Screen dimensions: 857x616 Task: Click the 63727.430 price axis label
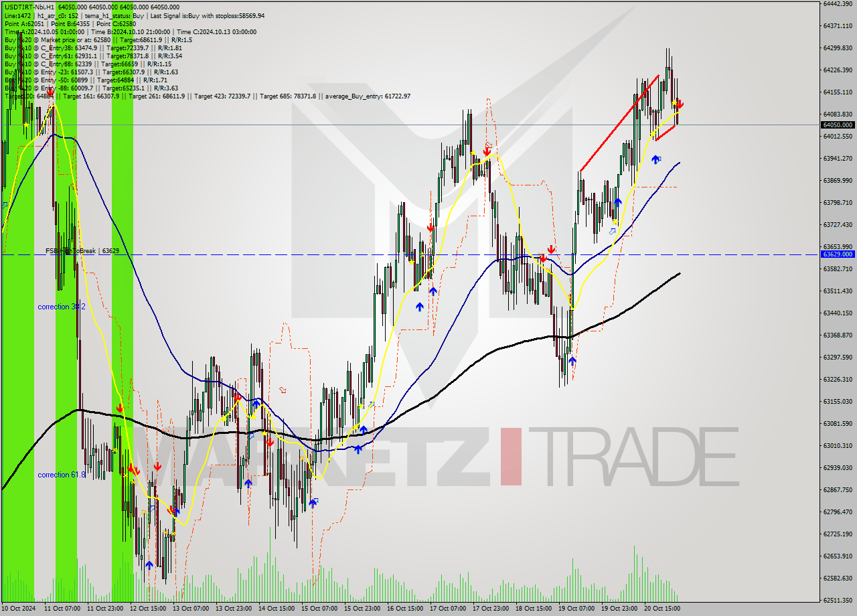point(838,224)
